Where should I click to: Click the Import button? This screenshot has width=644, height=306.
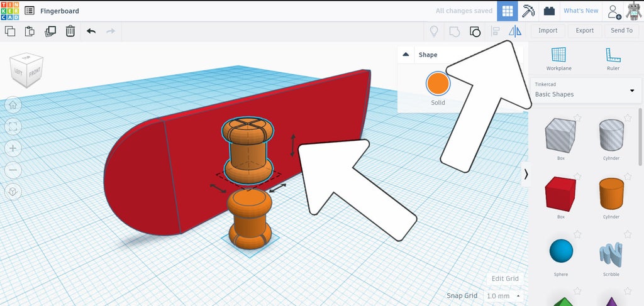pos(548,31)
